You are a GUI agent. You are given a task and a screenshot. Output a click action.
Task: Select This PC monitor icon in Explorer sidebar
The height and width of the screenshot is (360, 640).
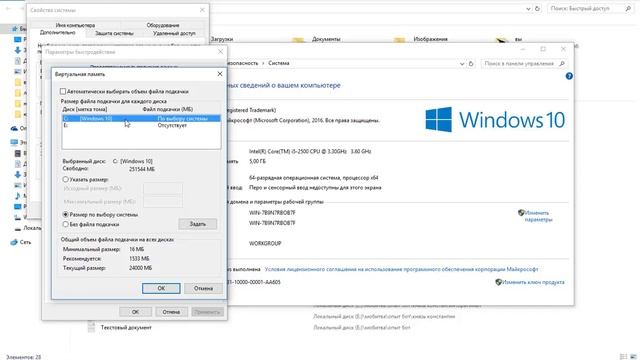pos(15,142)
